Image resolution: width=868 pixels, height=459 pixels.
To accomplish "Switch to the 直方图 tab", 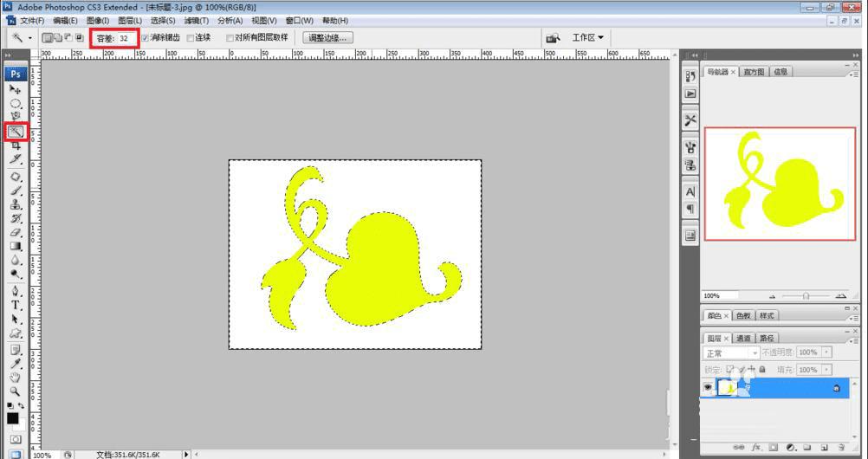I will 754,72.
